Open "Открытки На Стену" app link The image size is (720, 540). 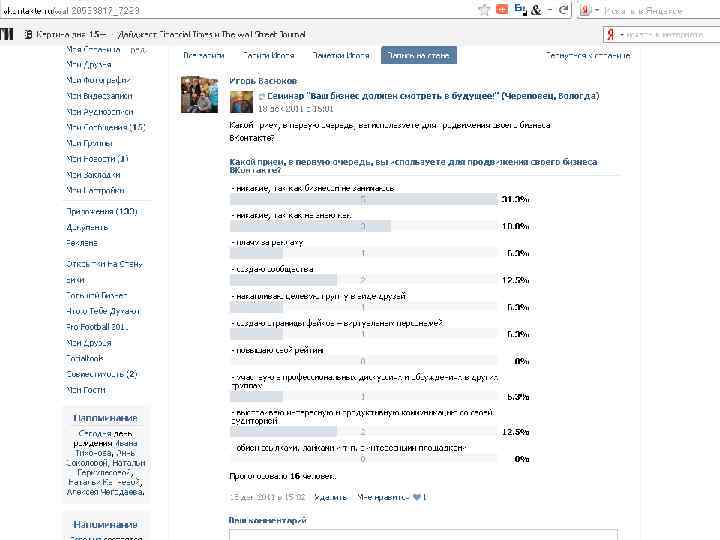pos(104,264)
